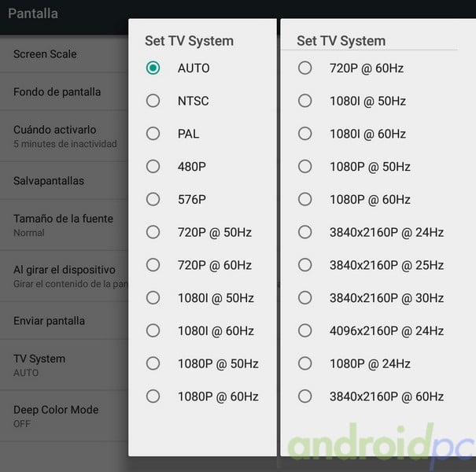Choose the NTSC TV system option
This screenshot has height=472, width=476.
pos(153,101)
